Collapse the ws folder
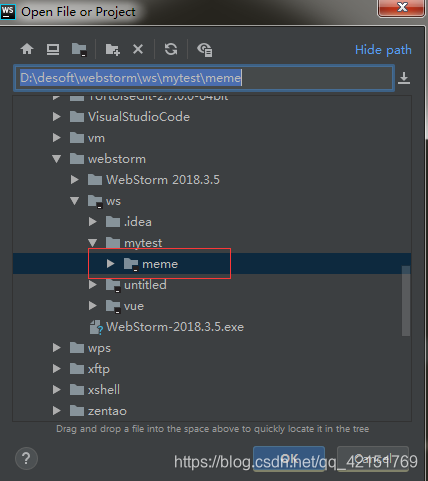 75,201
